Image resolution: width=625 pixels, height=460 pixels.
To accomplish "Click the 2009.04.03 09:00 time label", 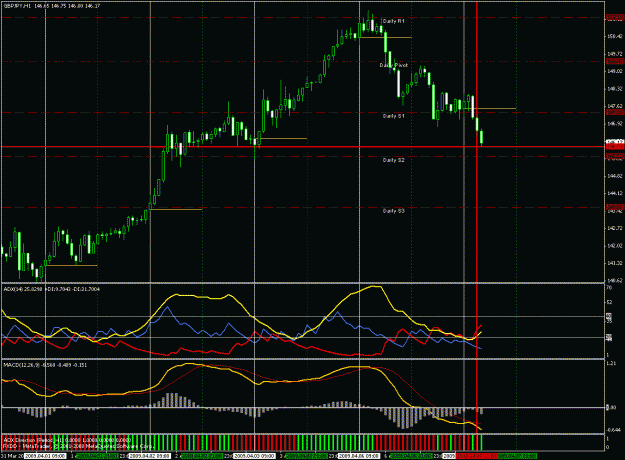I will (x=254, y=456).
